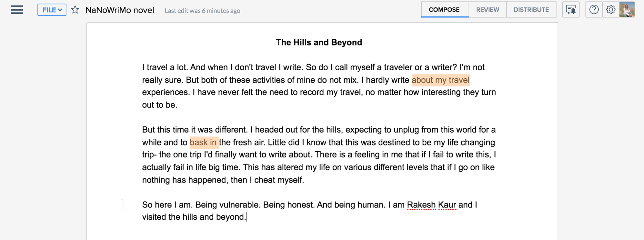644x240 pixels.
Task: Open the user profile avatar
Action: [x=627, y=10]
